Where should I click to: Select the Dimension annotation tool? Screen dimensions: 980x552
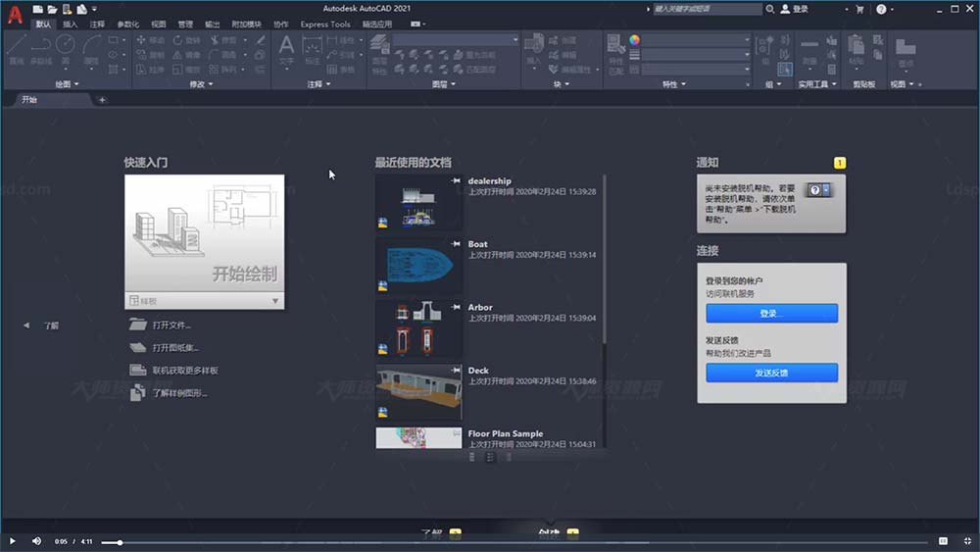click(x=312, y=50)
